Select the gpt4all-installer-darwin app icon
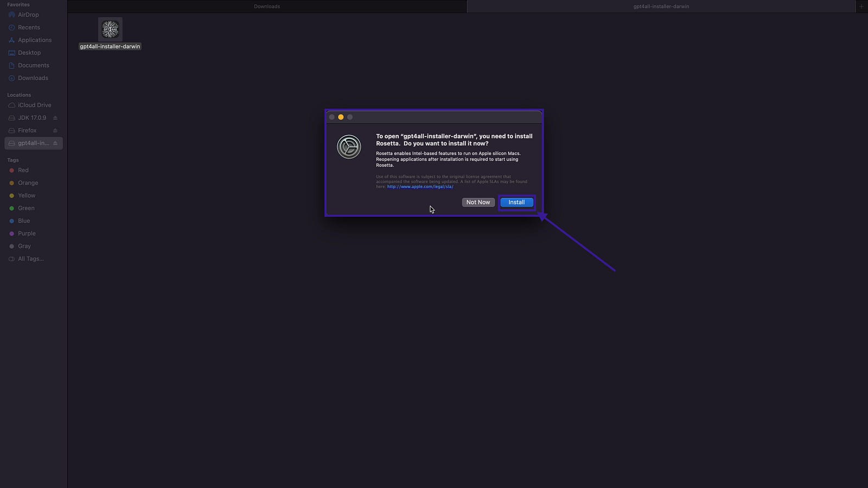868x488 pixels. [110, 29]
